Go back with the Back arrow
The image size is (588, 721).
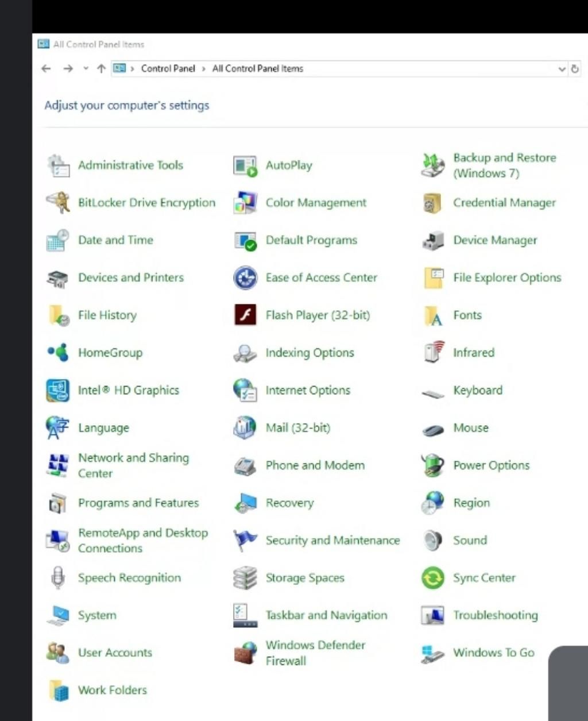click(x=47, y=68)
